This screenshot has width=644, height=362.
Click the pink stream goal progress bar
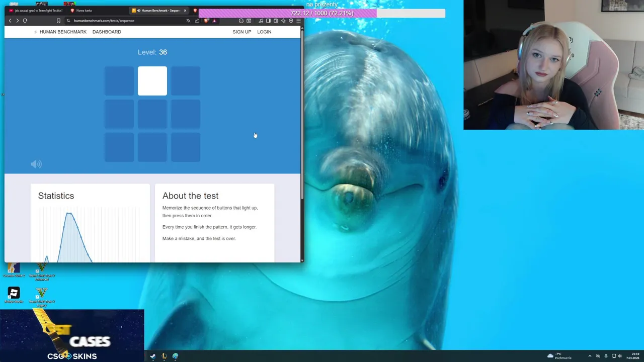(322, 13)
